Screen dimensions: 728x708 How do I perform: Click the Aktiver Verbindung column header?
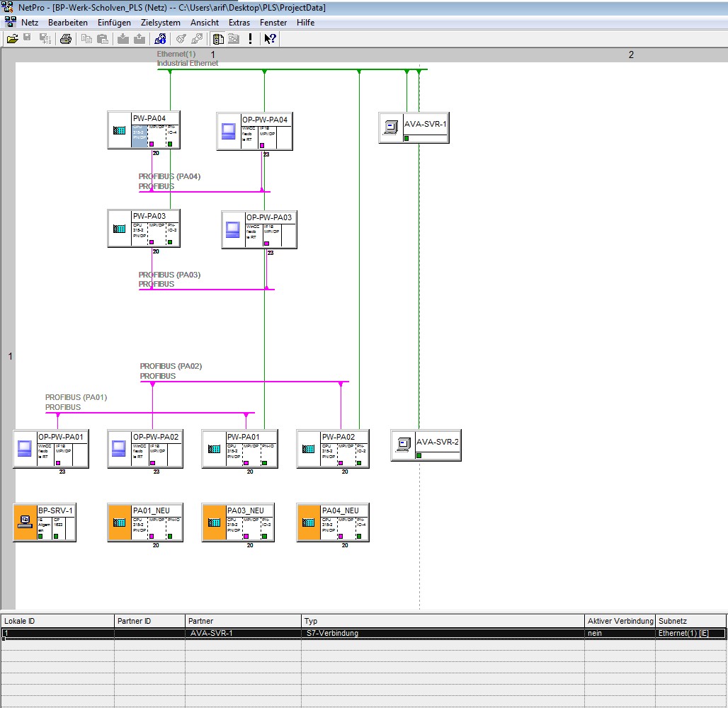click(620, 621)
